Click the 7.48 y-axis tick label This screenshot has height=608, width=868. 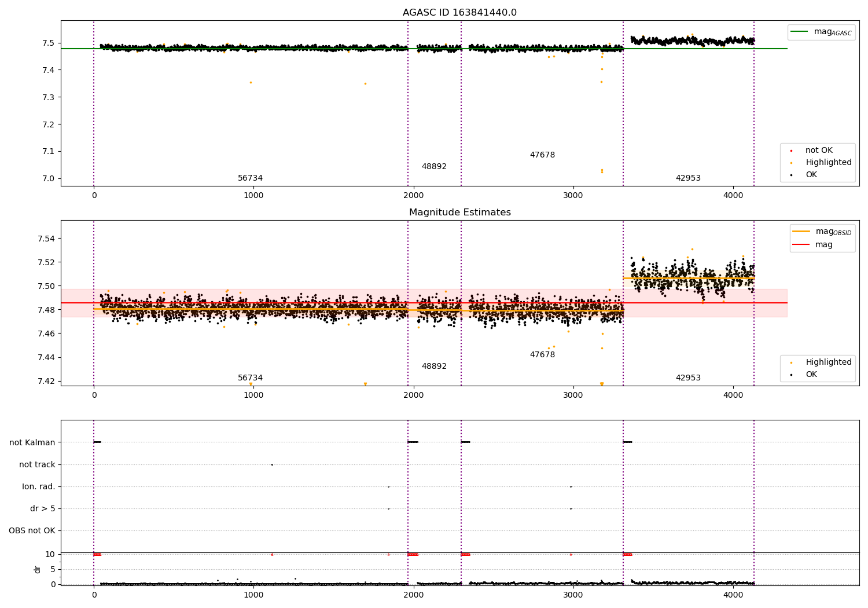click(46, 310)
